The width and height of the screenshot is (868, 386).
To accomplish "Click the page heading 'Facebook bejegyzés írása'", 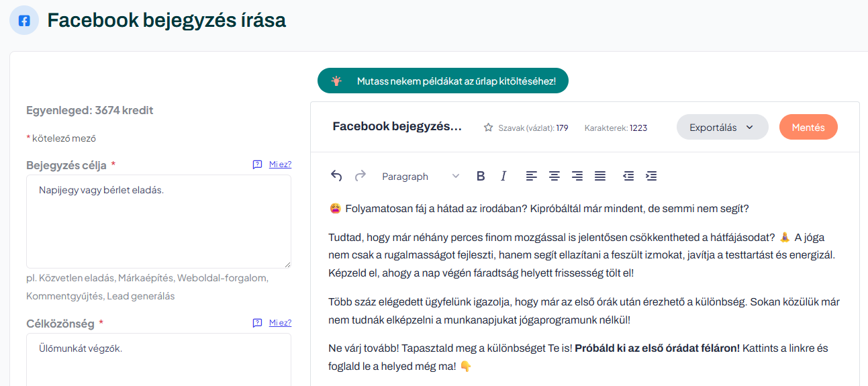I will tap(166, 20).
